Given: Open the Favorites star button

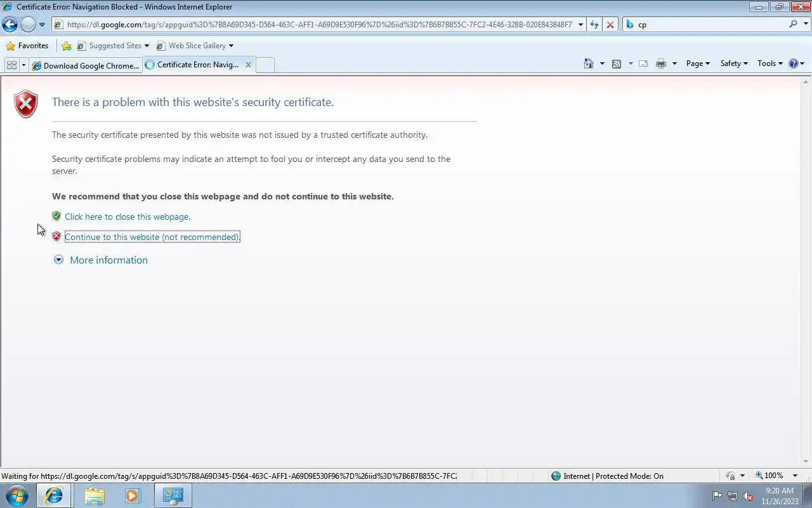Looking at the screenshot, I should pos(27,46).
